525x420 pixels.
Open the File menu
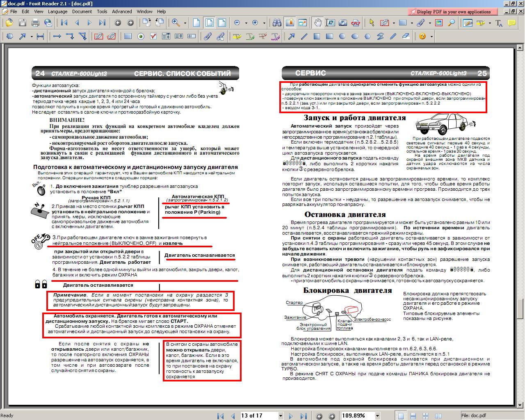tap(14, 11)
